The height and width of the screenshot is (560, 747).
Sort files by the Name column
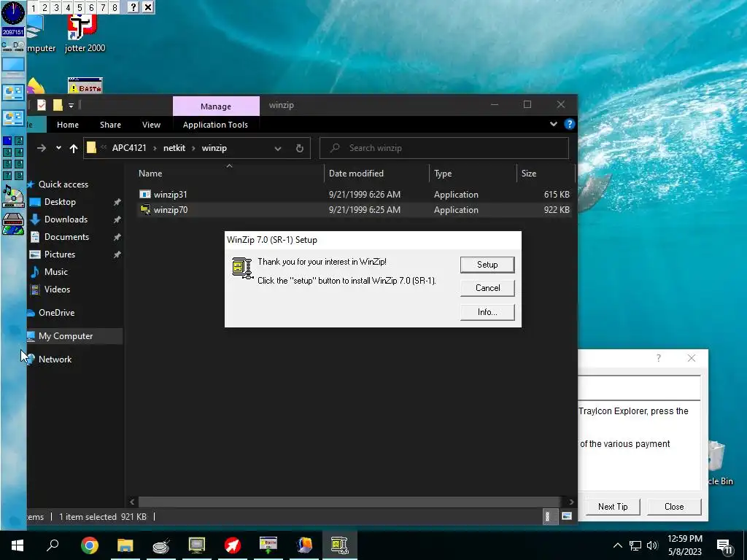tap(228, 174)
